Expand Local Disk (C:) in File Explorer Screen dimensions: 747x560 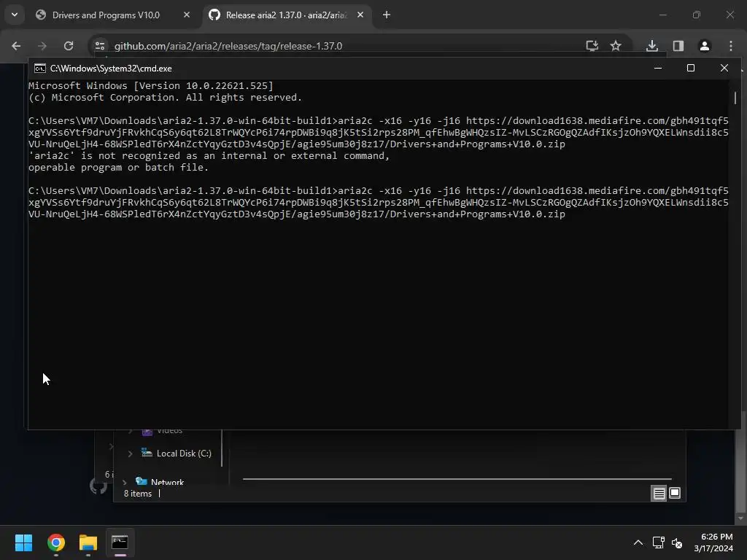[130, 454]
